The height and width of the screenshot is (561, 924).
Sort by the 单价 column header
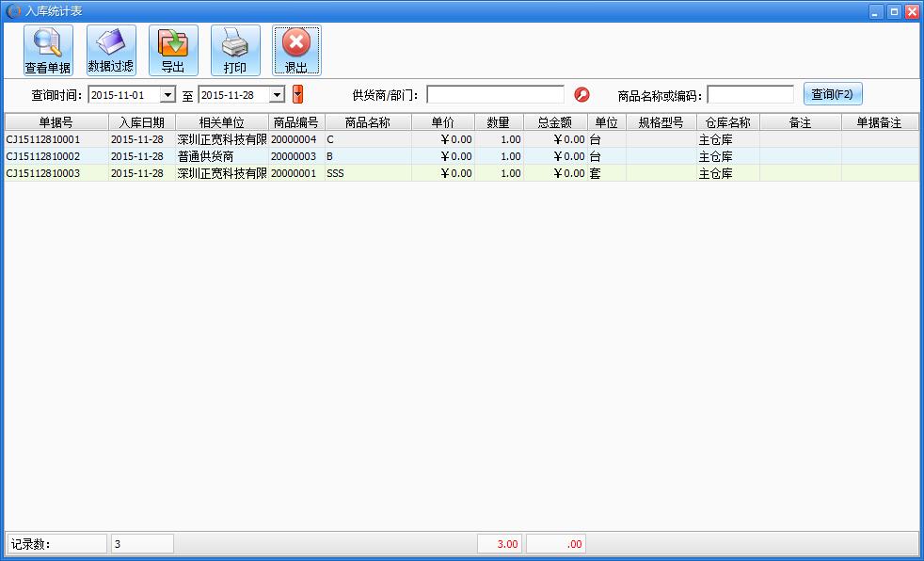coord(443,122)
